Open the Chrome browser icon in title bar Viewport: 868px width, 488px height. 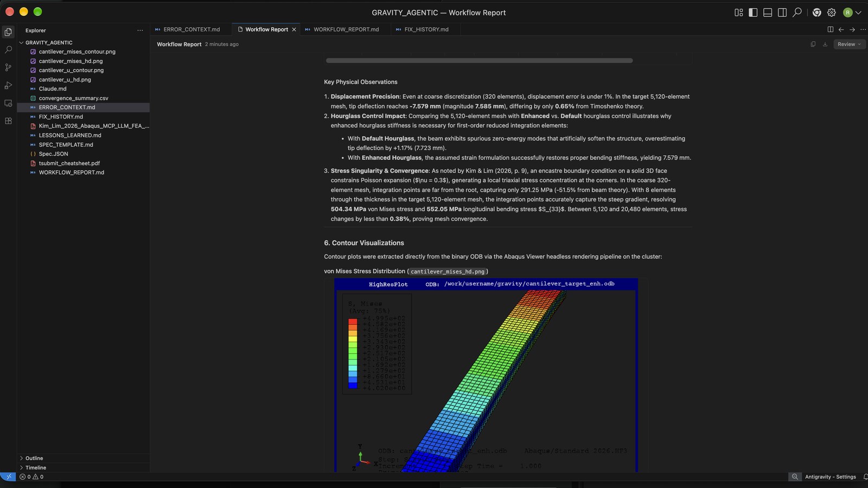[x=817, y=12]
